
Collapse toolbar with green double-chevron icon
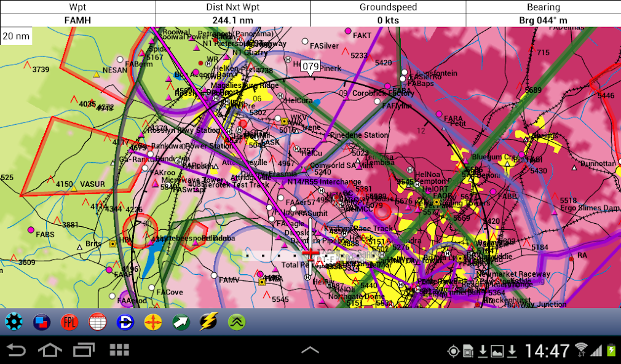pyautogui.click(x=237, y=322)
